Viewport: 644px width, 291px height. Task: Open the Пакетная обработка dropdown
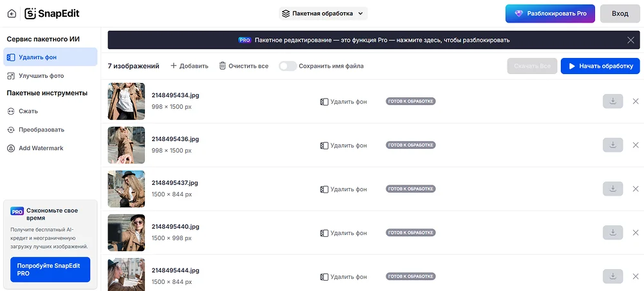[323, 14]
